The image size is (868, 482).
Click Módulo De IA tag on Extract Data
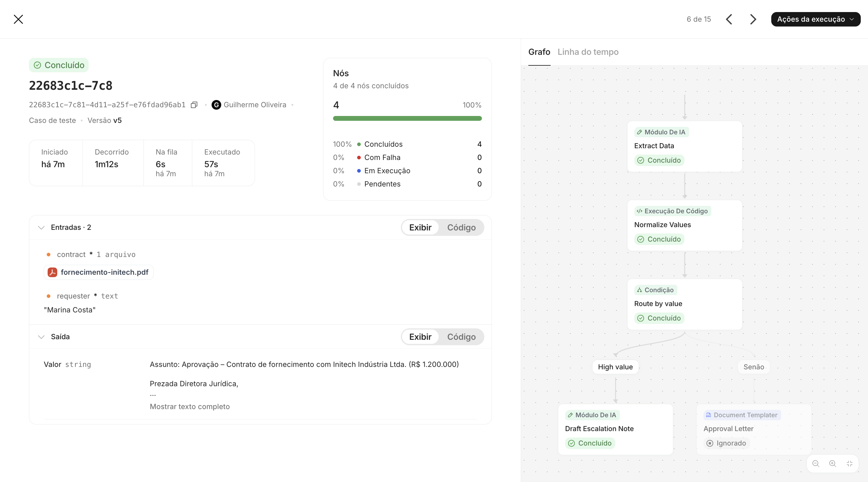[662, 132]
